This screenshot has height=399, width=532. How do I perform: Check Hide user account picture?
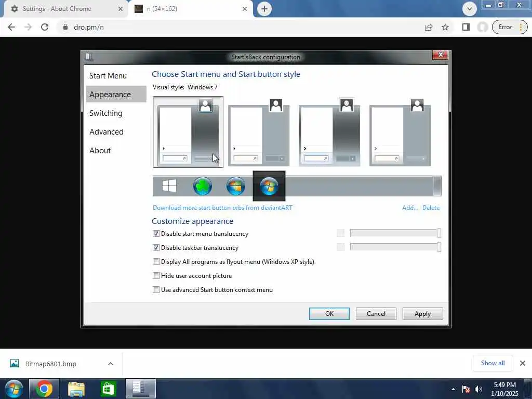(x=156, y=275)
